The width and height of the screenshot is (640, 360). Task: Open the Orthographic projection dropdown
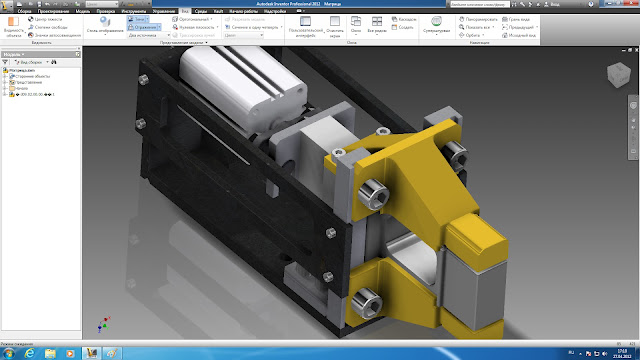click(193, 19)
